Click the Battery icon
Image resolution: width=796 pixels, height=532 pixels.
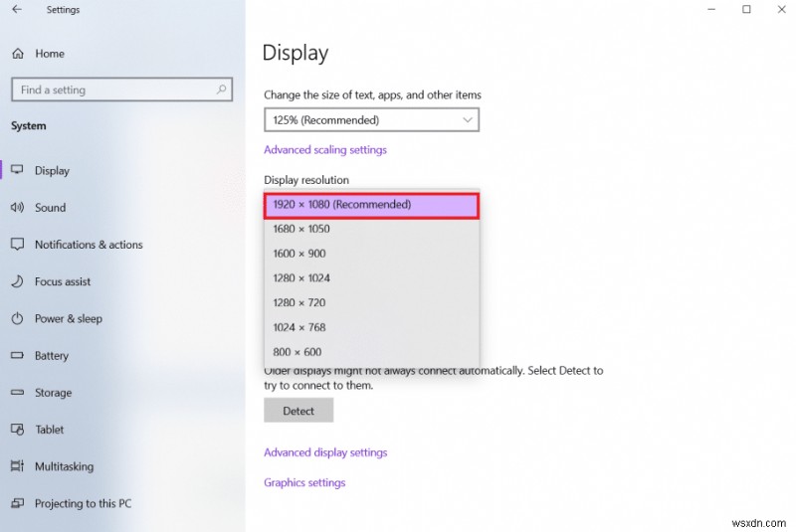17,355
